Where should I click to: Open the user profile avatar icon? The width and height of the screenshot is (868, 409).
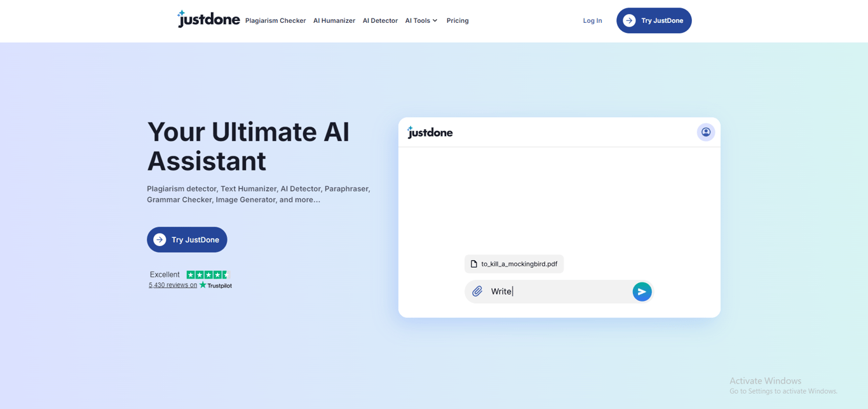(706, 132)
